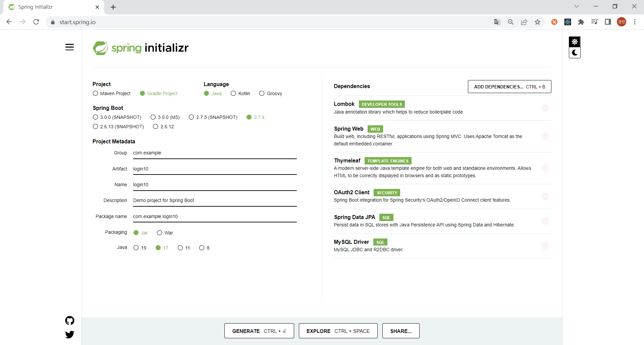Screen dimensions: 644x345
Task: Open the hamburger menu
Action: click(x=69, y=47)
